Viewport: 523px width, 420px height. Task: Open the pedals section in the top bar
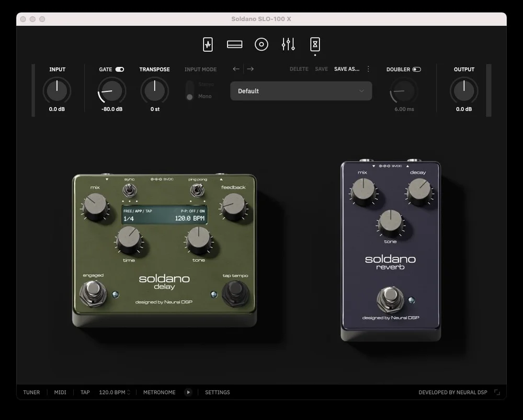208,44
